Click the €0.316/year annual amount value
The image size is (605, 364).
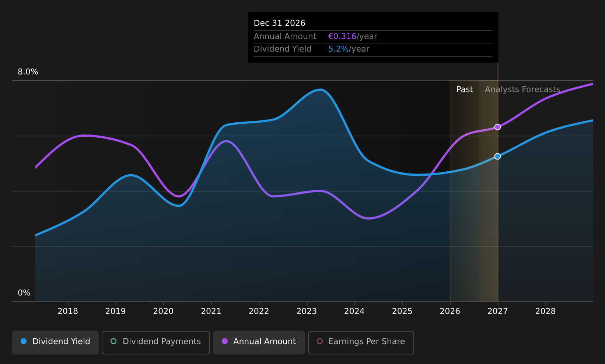click(353, 36)
